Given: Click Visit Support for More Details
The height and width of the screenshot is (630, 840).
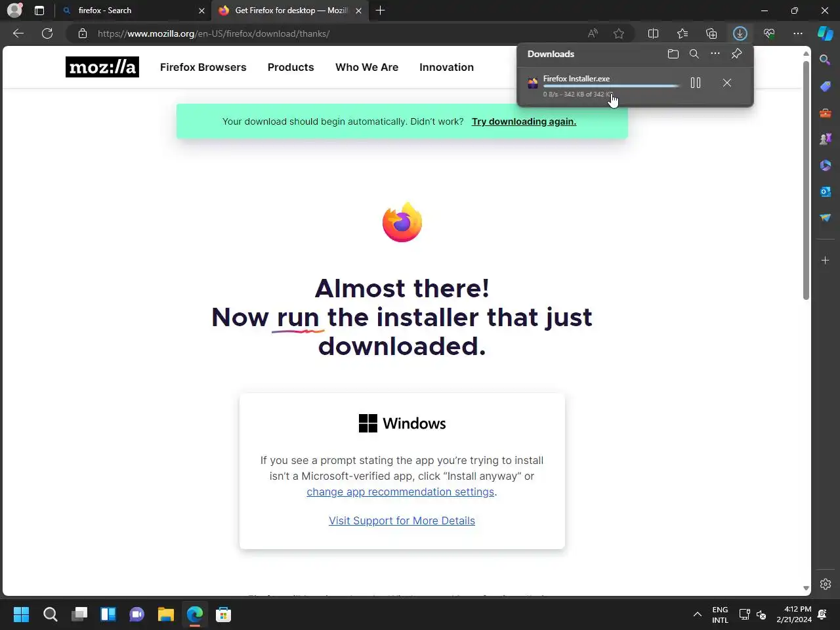Looking at the screenshot, I should (402, 520).
